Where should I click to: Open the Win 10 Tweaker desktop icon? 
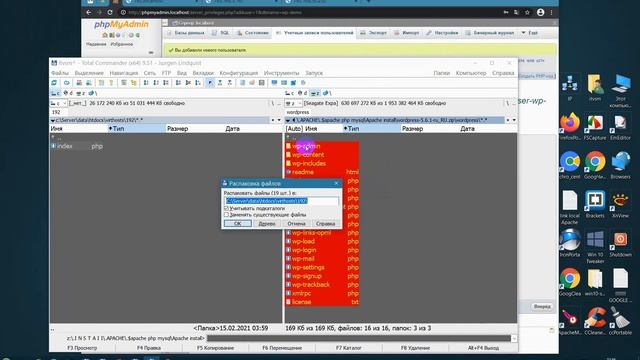click(x=595, y=246)
